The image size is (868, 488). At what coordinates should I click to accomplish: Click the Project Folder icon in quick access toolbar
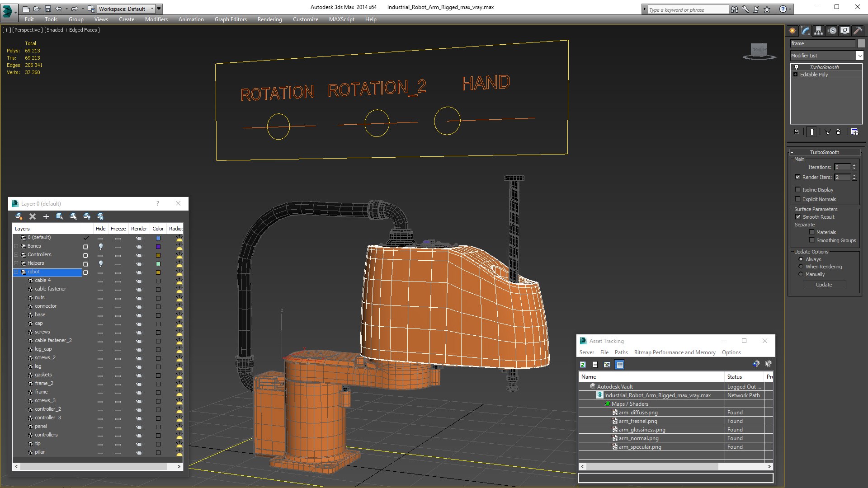(x=91, y=9)
